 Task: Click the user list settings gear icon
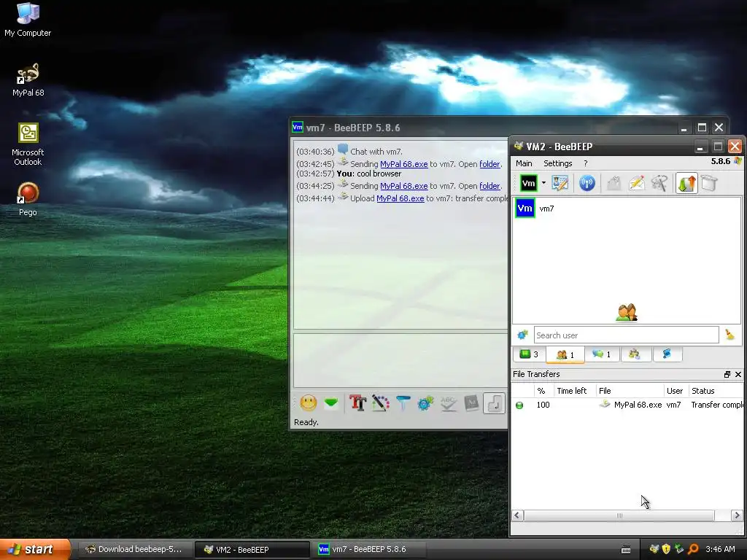522,335
